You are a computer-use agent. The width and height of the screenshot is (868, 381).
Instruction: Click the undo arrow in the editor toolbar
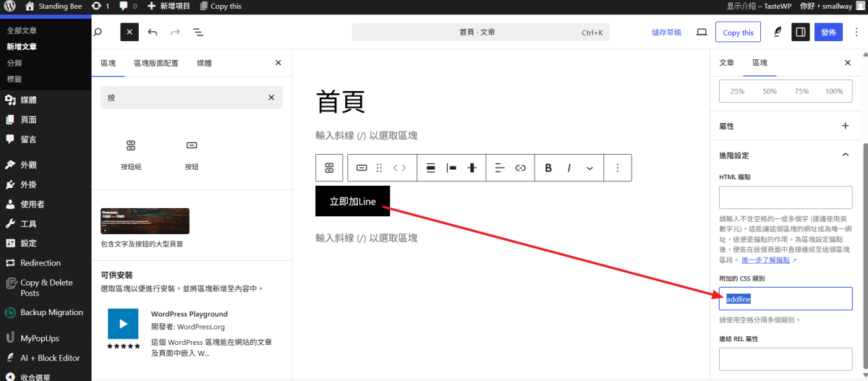click(152, 33)
